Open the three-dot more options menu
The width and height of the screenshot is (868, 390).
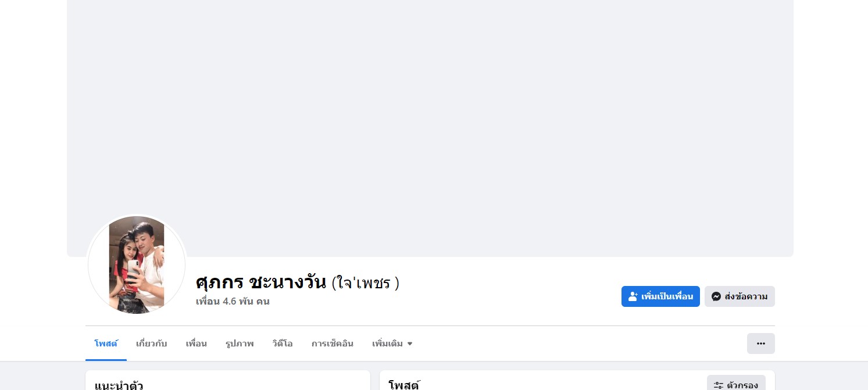pyautogui.click(x=760, y=344)
